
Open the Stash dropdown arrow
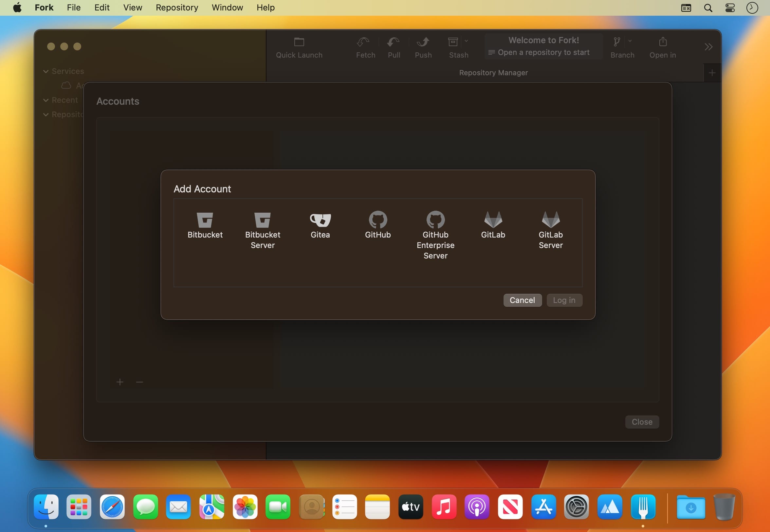tap(466, 41)
